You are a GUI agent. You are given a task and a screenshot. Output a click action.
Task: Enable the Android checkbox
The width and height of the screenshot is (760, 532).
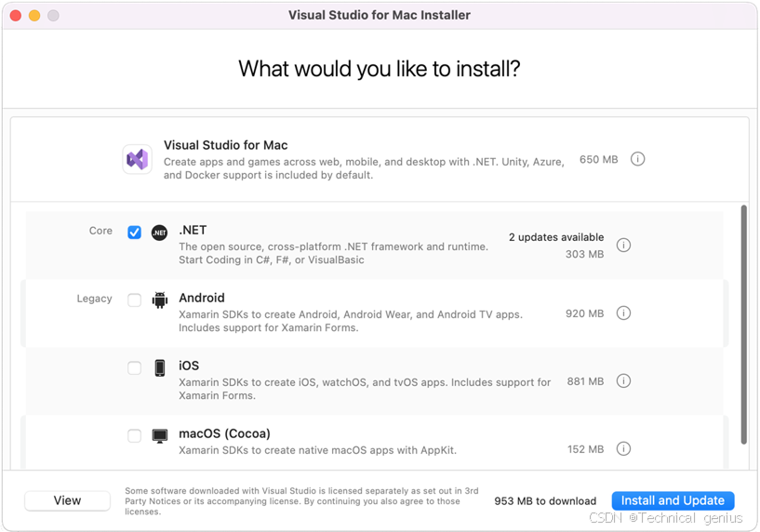point(134,299)
